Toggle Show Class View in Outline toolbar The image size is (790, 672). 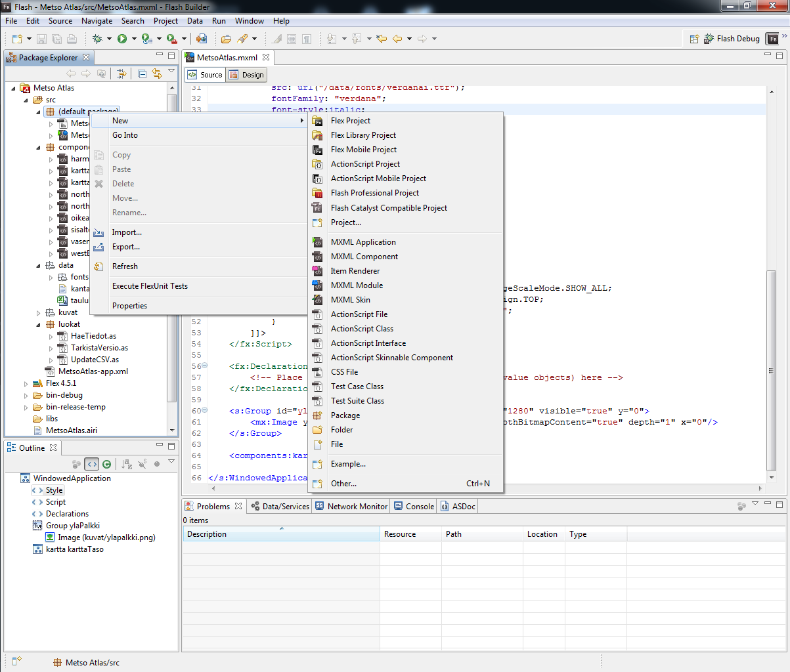tap(107, 464)
